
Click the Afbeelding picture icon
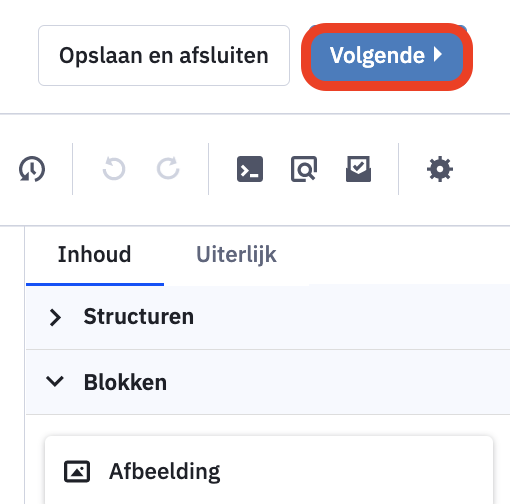[77, 471]
